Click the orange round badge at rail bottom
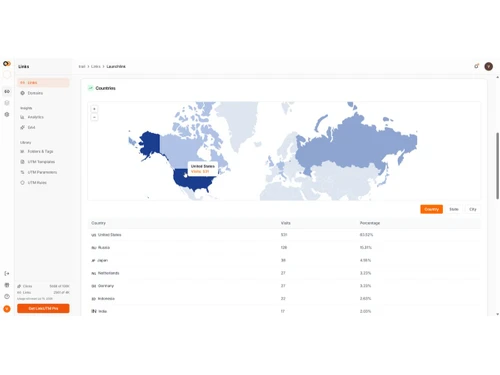Viewport: 500px width, 375px height. point(7,309)
